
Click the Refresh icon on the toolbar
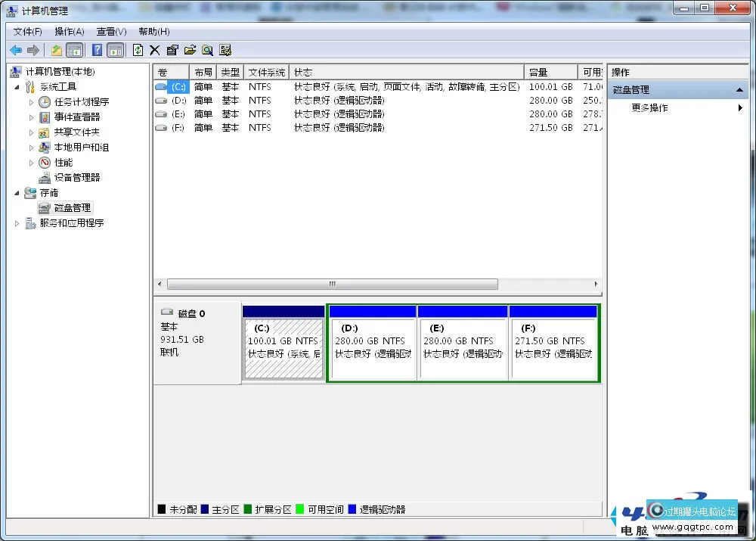click(136, 50)
